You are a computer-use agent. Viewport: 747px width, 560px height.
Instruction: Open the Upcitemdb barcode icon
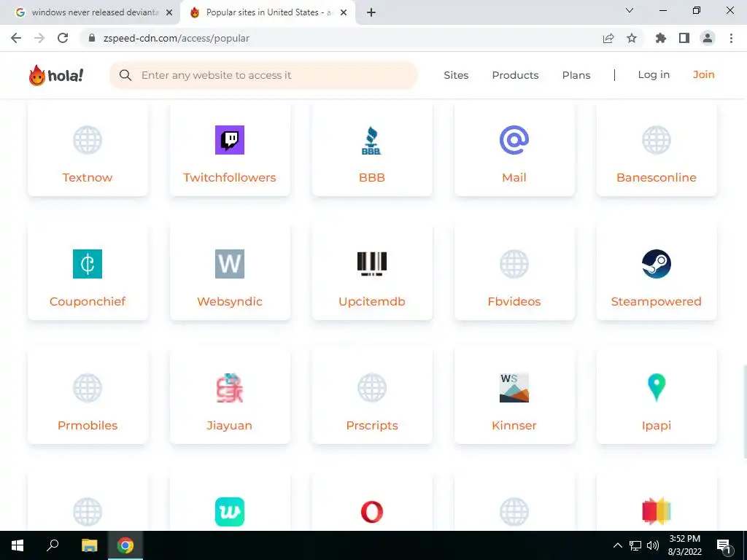(x=371, y=264)
